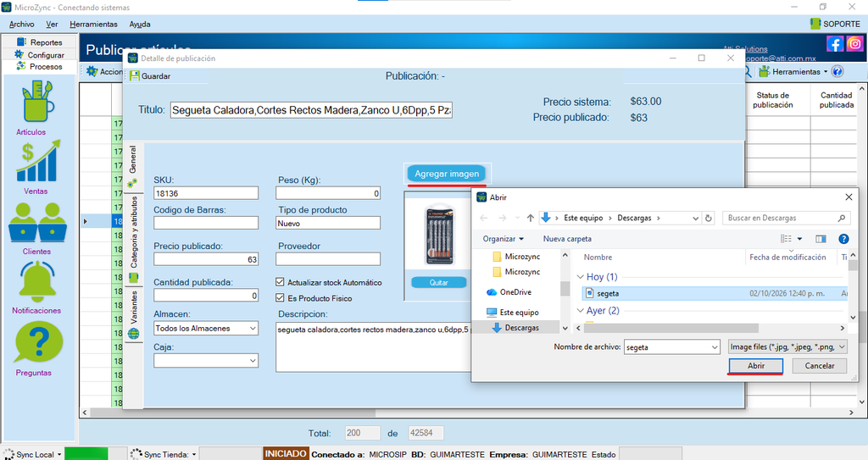Collapse the Ayer (2) group
Screen dimensions: 868x460
point(580,311)
